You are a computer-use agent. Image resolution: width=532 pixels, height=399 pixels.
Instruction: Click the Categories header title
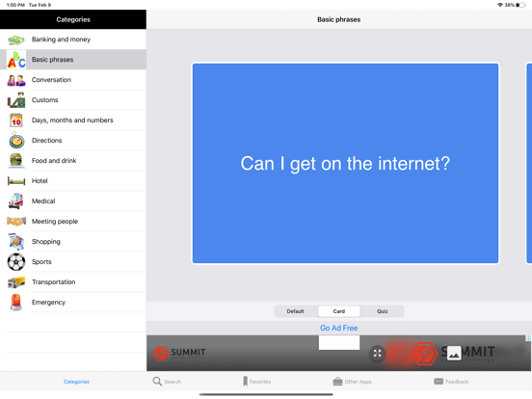click(x=73, y=19)
